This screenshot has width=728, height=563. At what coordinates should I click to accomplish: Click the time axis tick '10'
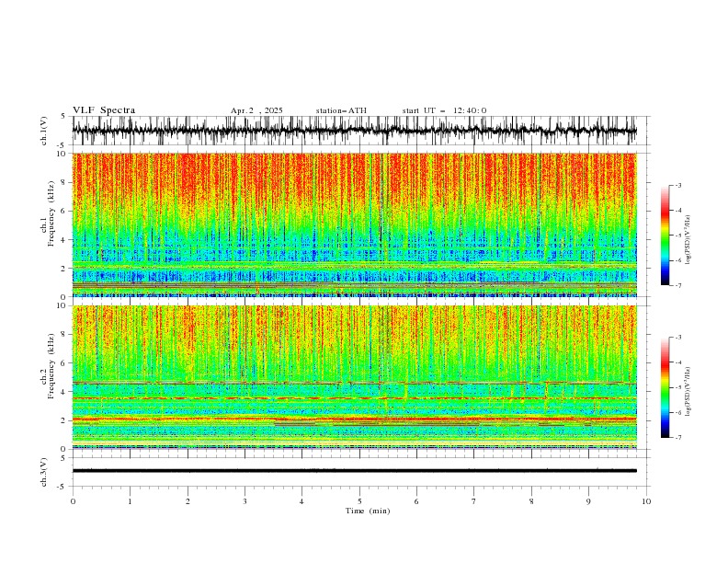click(x=646, y=501)
